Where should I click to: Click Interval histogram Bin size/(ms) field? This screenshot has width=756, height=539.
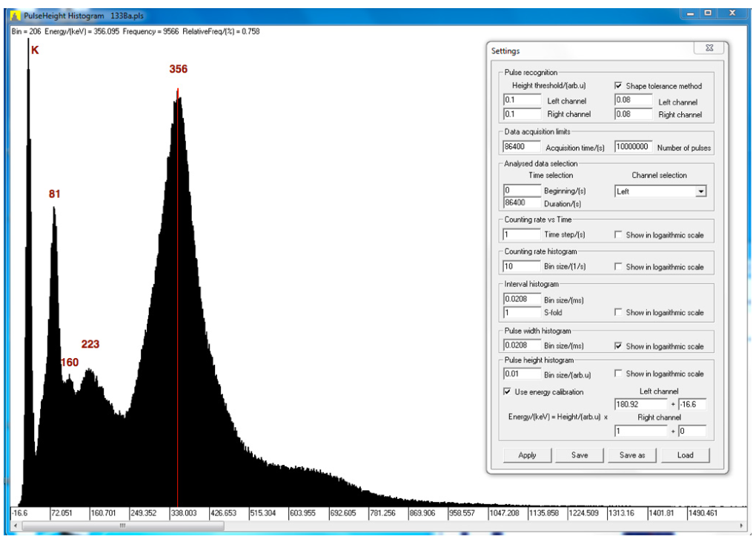(x=523, y=299)
